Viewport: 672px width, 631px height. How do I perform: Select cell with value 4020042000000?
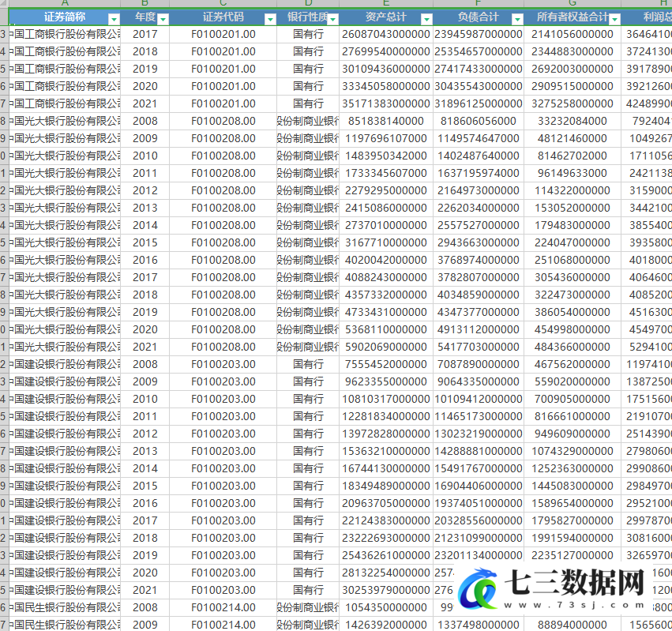(385, 260)
